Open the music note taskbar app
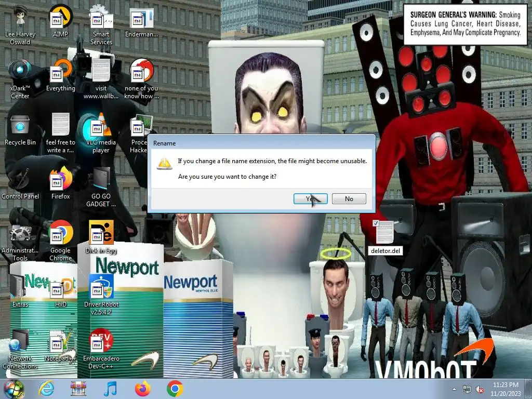Image resolution: width=532 pixels, height=399 pixels. [x=111, y=389]
